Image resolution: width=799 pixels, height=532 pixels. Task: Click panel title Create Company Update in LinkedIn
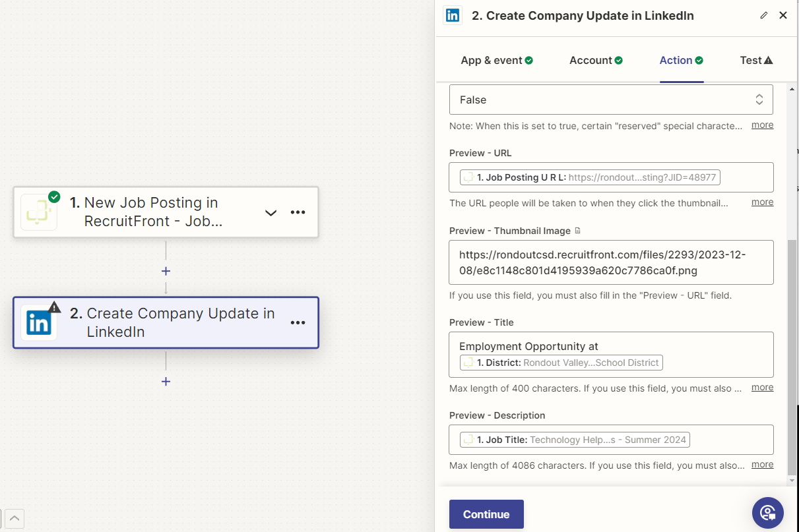[583, 16]
